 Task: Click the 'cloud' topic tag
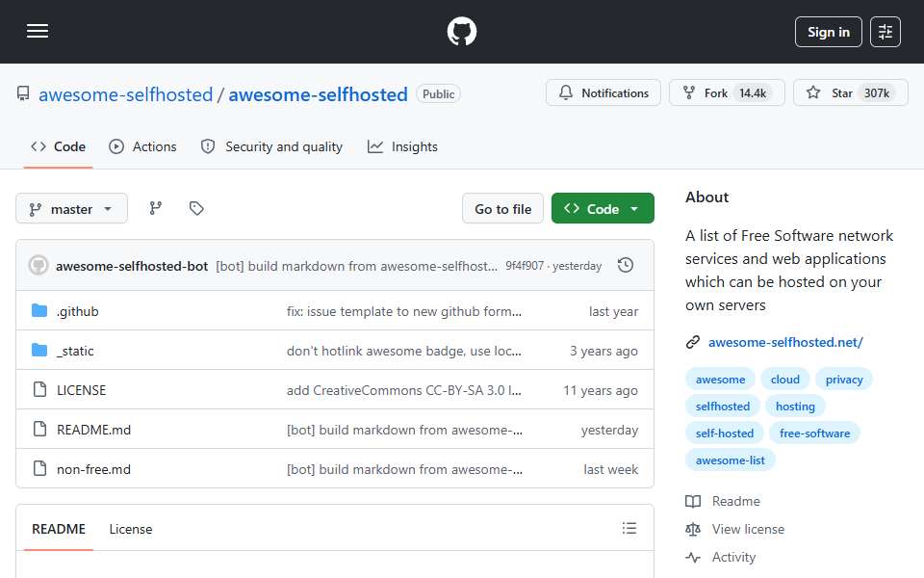(x=785, y=380)
